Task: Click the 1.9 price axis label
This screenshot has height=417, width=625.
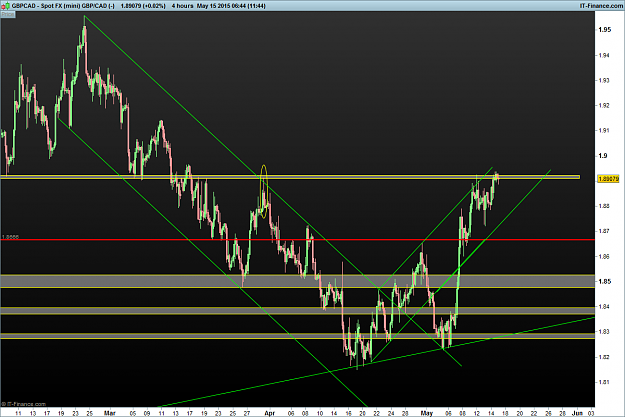Action: point(603,156)
